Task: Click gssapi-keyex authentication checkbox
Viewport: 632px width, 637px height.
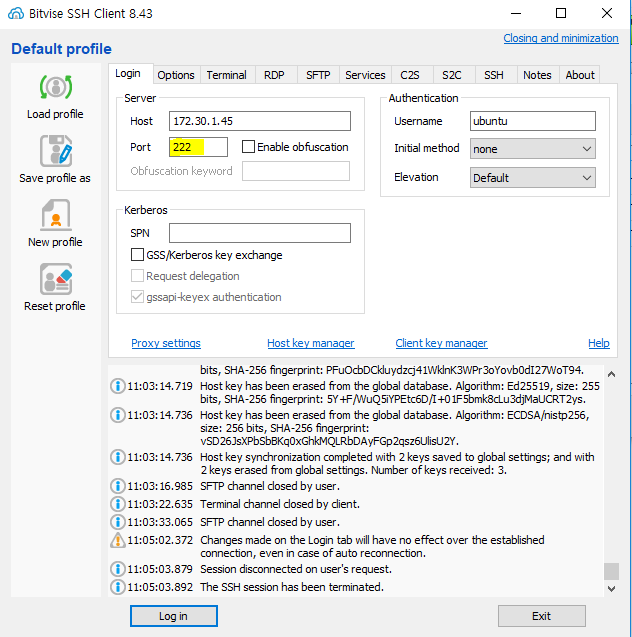Action: (137, 297)
